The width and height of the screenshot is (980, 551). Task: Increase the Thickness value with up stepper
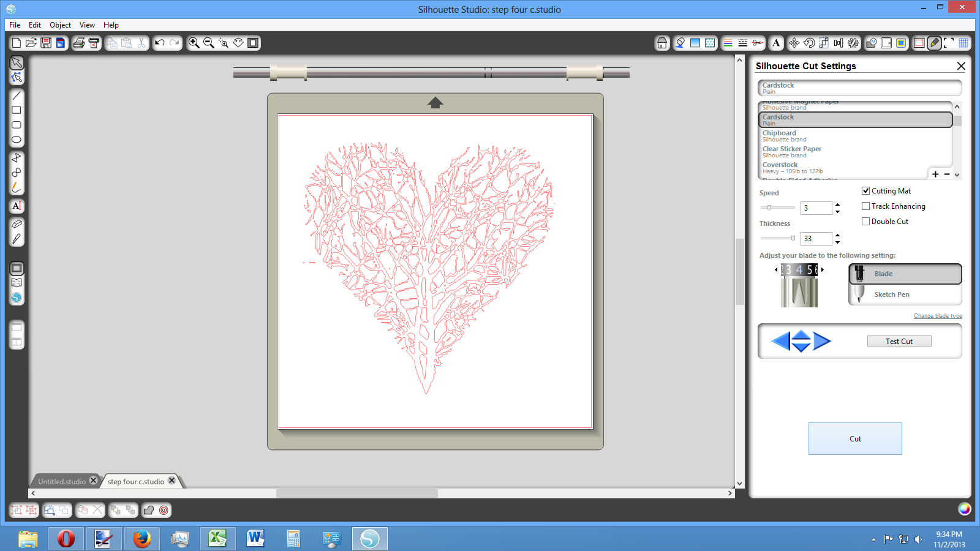click(x=837, y=235)
